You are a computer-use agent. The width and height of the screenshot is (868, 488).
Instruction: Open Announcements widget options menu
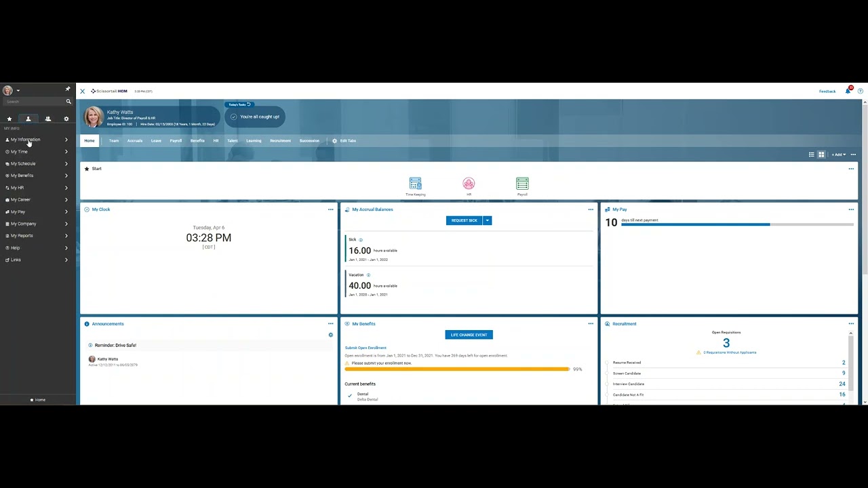(x=331, y=324)
